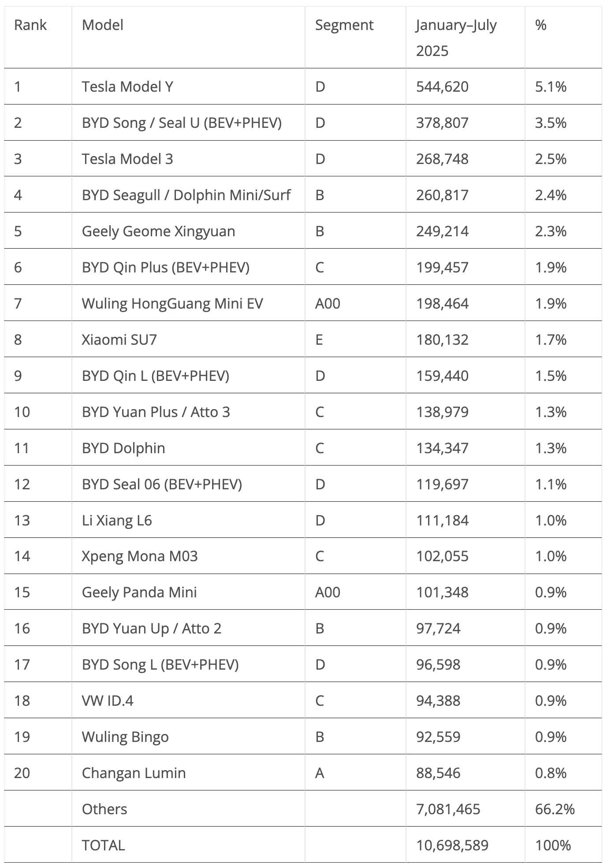This screenshot has width=607, height=868.
Task: Click the Rank column header
Action: (x=30, y=25)
